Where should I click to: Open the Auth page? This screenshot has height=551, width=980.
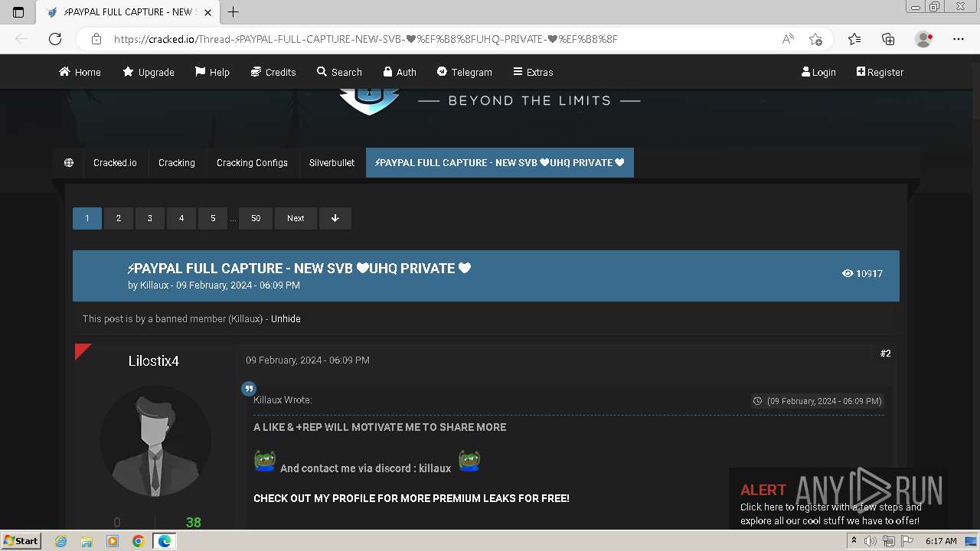pyautogui.click(x=400, y=72)
